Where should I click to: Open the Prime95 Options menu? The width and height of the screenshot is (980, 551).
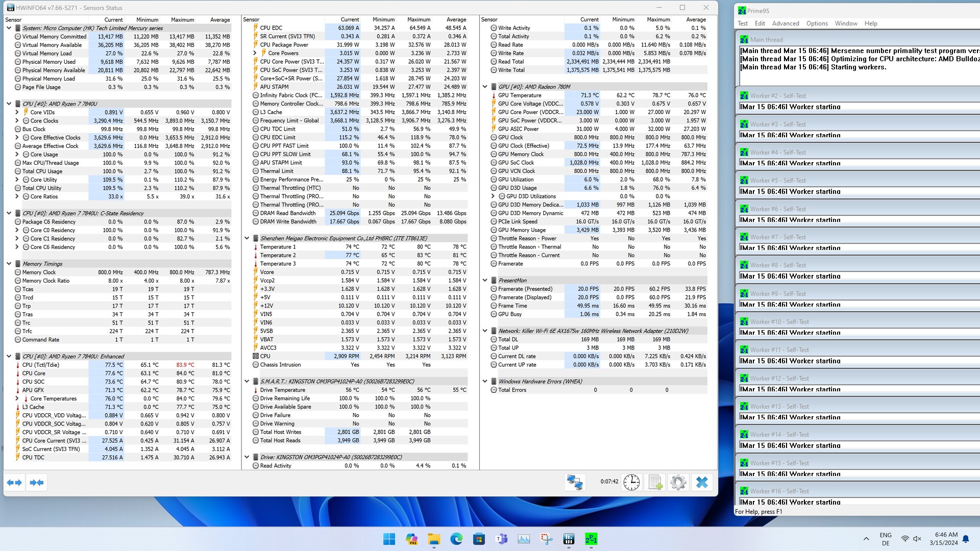click(817, 23)
